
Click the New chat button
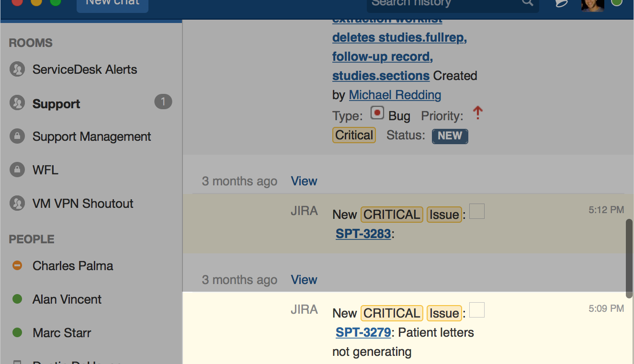[x=112, y=4]
